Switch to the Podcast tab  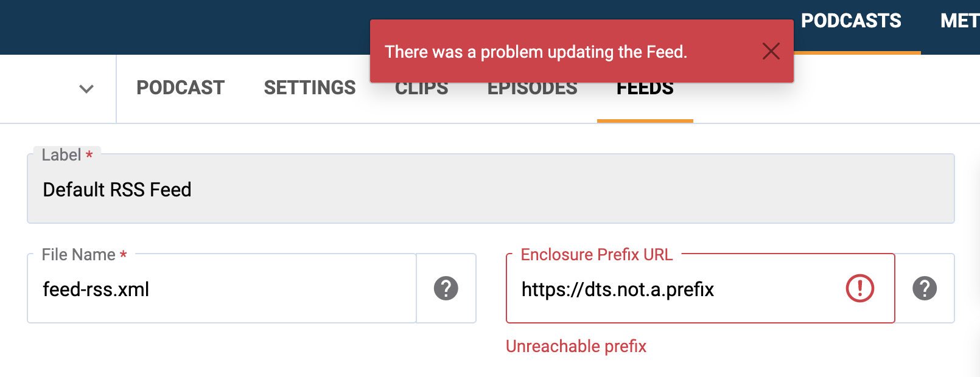pyautogui.click(x=180, y=88)
